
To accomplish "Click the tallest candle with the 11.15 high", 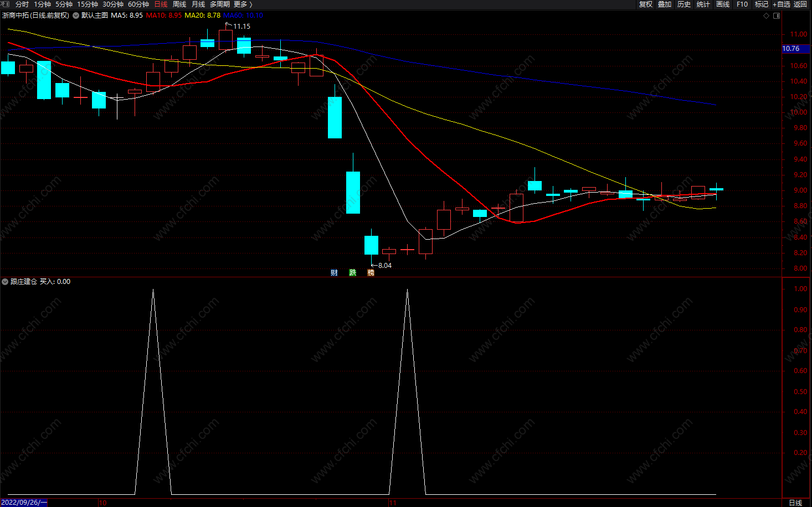I will (x=225, y=40).
